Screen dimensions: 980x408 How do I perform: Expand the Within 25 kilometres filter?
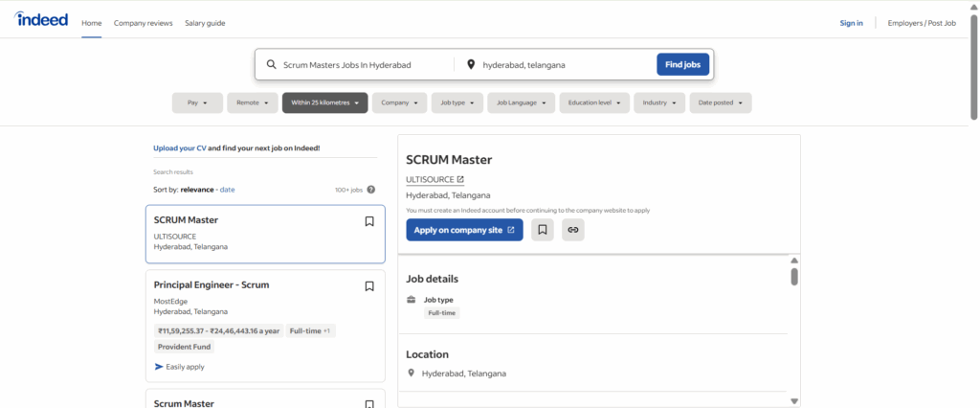pos(325,102)
